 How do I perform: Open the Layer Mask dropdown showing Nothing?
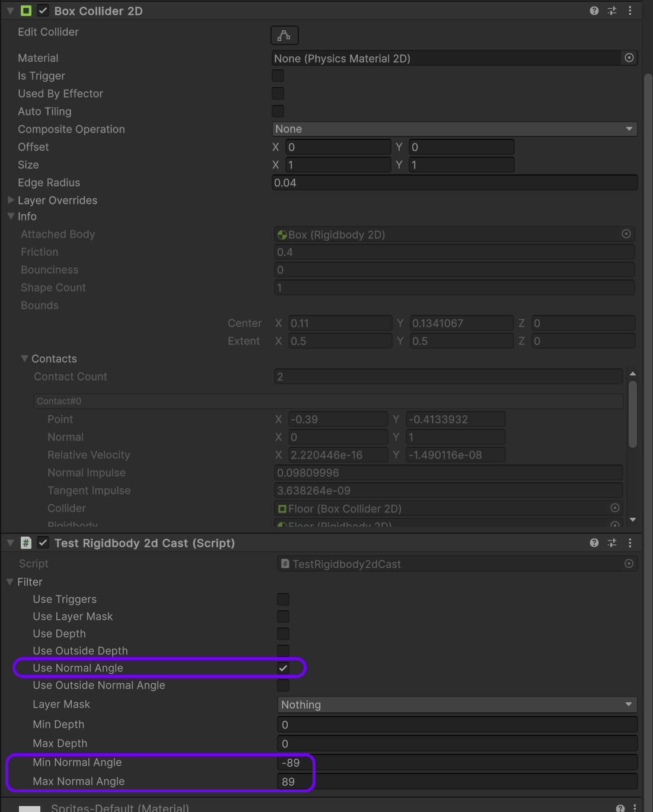pos(457,705)
